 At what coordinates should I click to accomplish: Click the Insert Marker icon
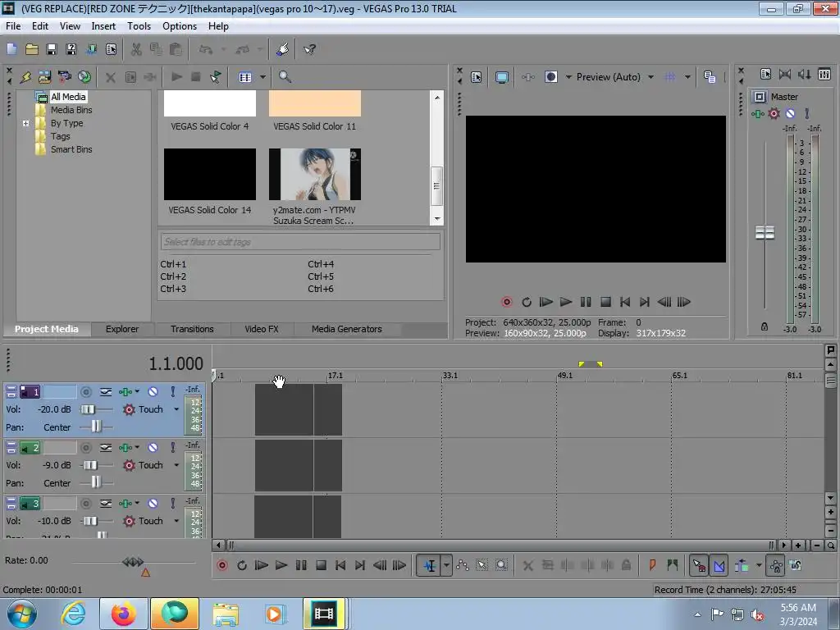click(x=652, y=565)
